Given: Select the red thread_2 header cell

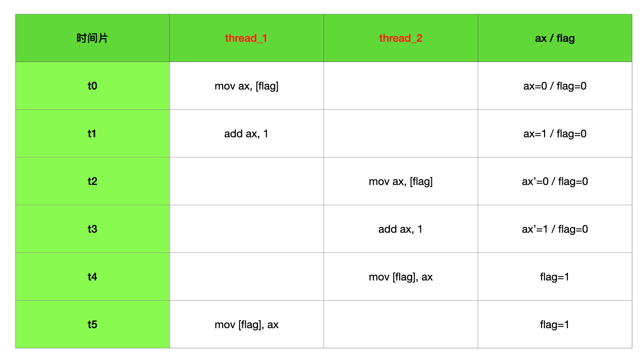Looking at the screenshot, I should pyautogui.click(x=400, y=38).
